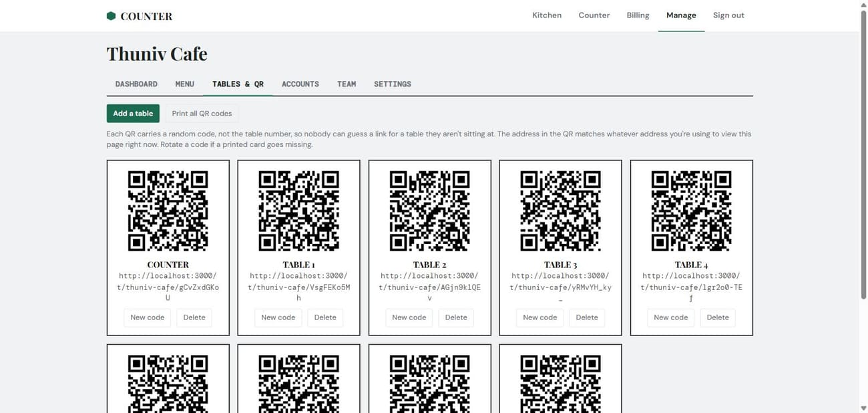
Task: Click the Table 2 QR code image
Action: pyautogui.click(x=429, y=211)
